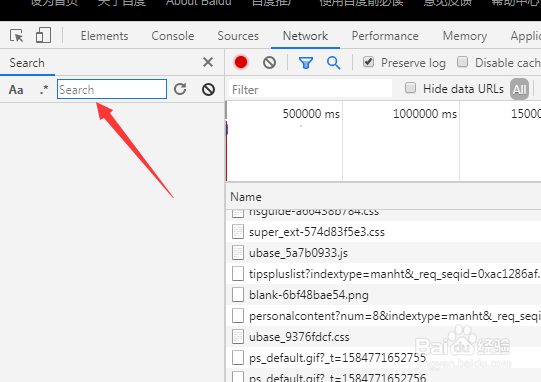Viewport: 541px width, 382px height.
Task: Select the ubase_5a7b0933.js request
Action: [384, 253]
